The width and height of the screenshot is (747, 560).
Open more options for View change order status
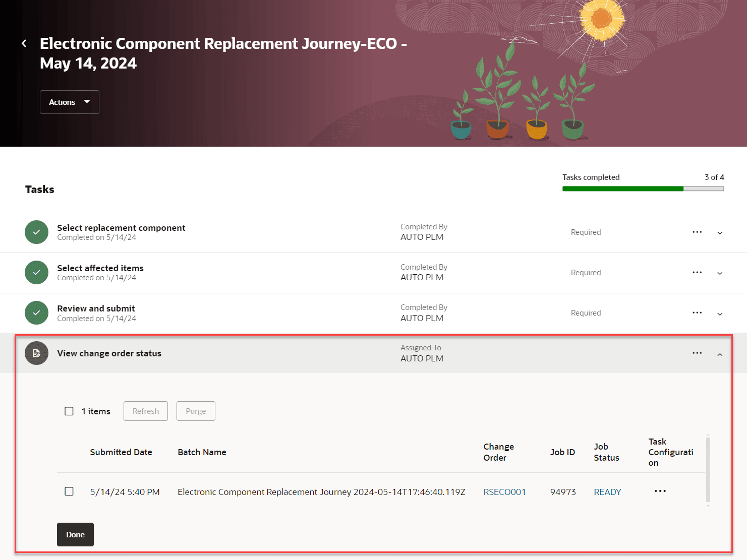[x=697, y=353]
